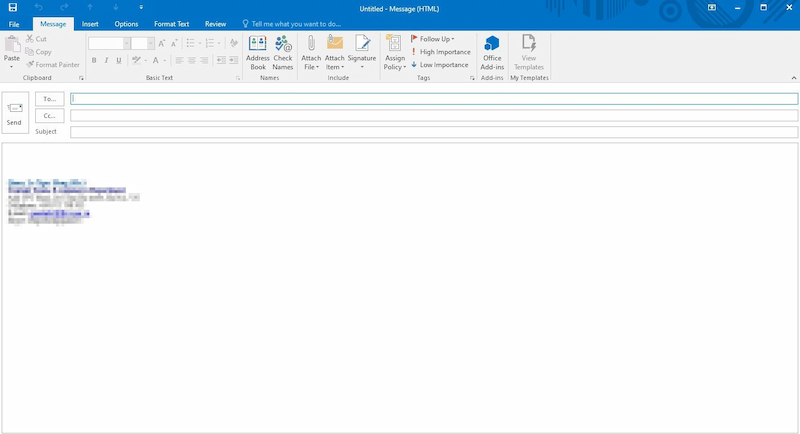Click into the Subject field
This screenshot has width=800, height=434.
pos(433,132)
